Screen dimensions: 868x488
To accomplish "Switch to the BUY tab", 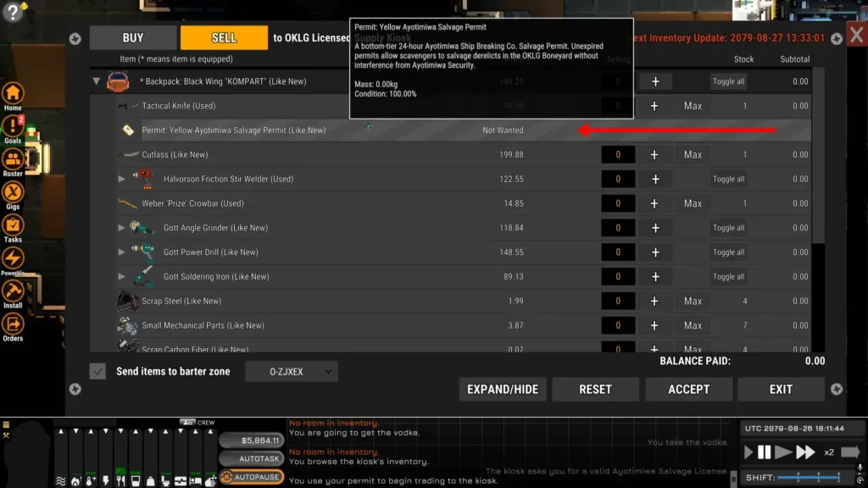I will [133, 37].
